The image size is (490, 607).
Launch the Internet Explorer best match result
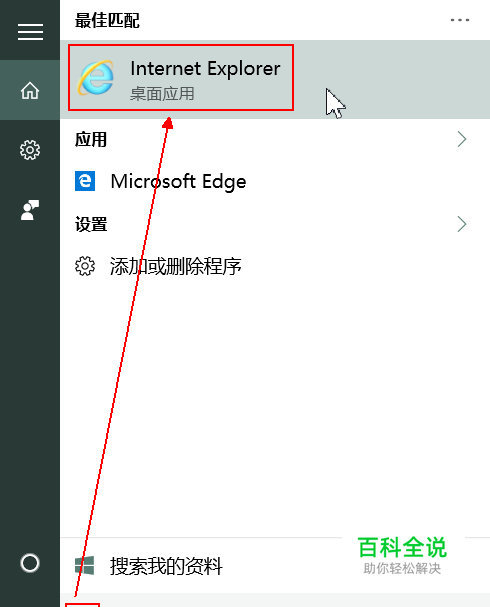pos(275,79)
